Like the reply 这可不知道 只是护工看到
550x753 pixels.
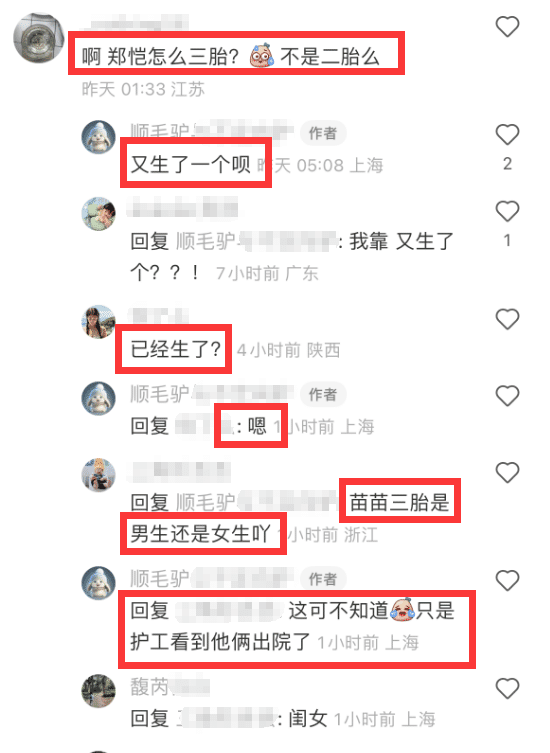tap(507, 581)
